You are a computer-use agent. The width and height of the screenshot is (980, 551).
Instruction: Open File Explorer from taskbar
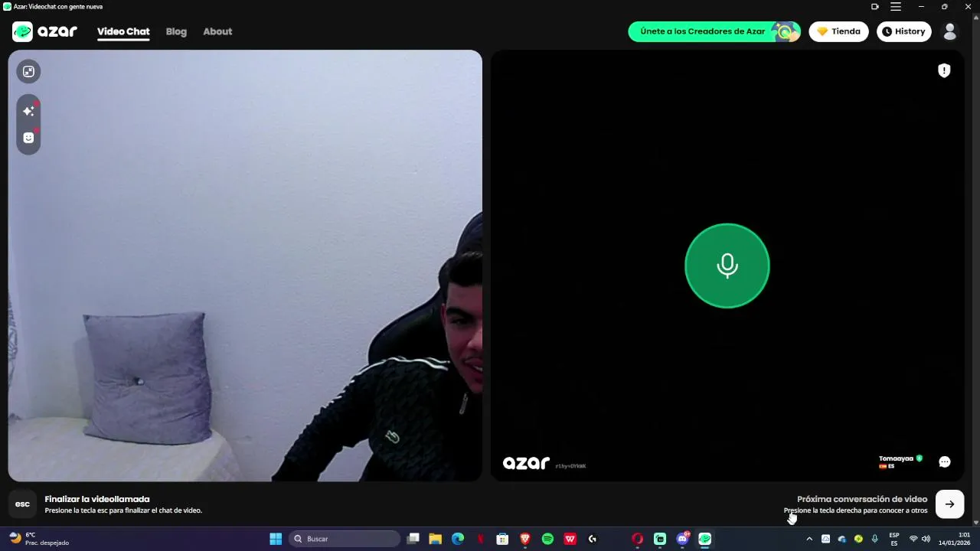[x=436, y=539]
